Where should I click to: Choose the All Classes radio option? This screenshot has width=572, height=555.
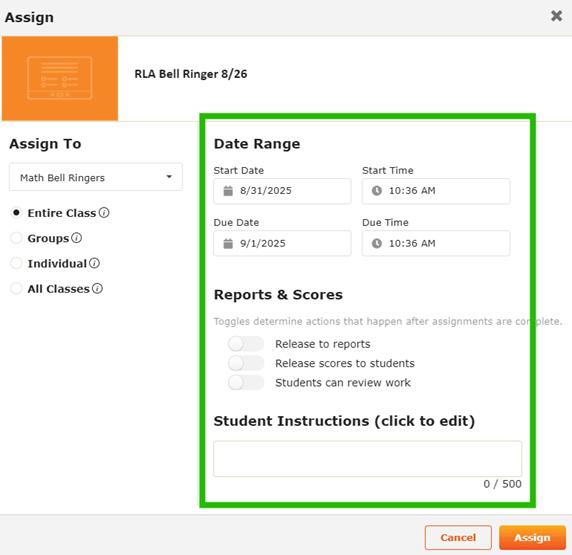[x=16, y=288]
